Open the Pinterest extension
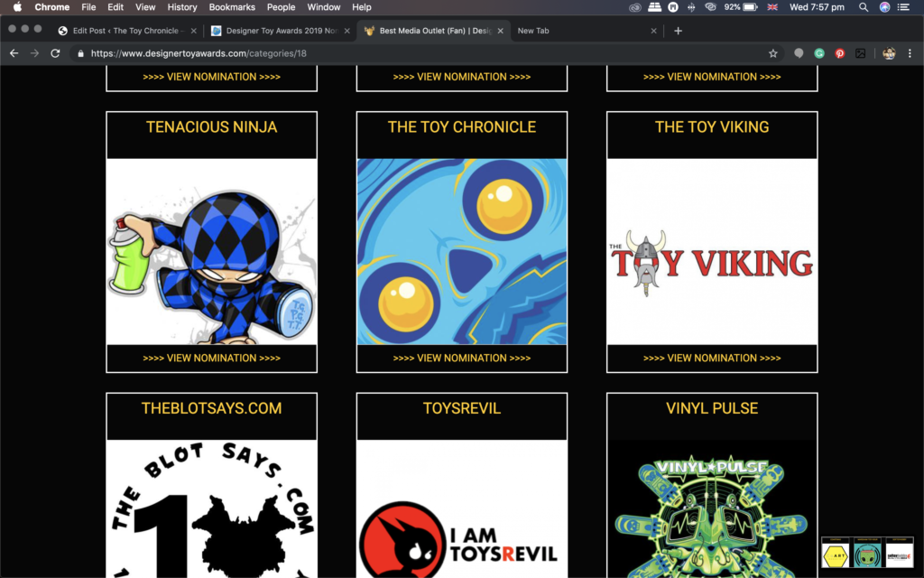The height and width of the screenshot is (578, 924). coord(840,53)
